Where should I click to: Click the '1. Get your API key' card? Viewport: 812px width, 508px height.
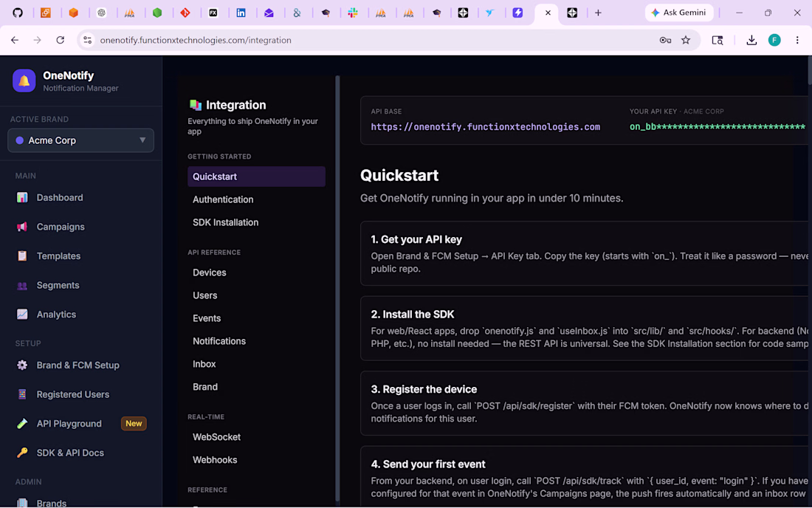[585, 253]
